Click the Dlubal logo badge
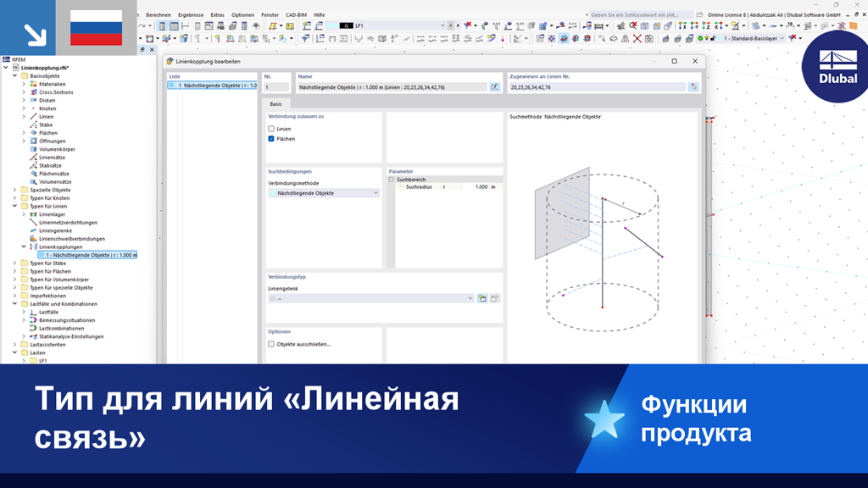Image resolution: width=868 pixels, height=488 pixels. [x=837, y=67]
